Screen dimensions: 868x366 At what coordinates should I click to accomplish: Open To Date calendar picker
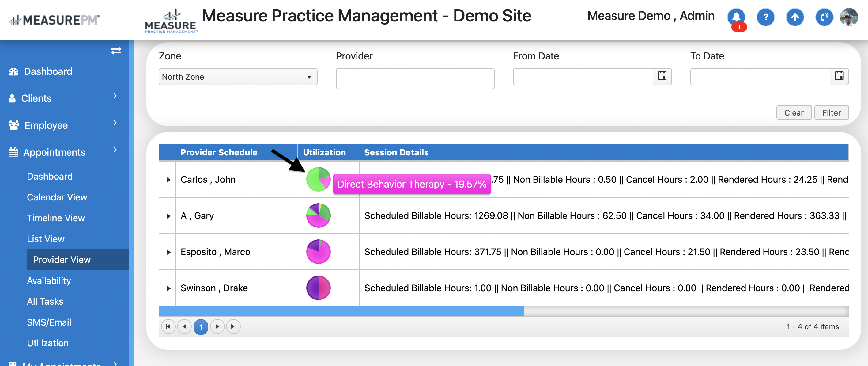pyautogui.click(x=839, y=76)
